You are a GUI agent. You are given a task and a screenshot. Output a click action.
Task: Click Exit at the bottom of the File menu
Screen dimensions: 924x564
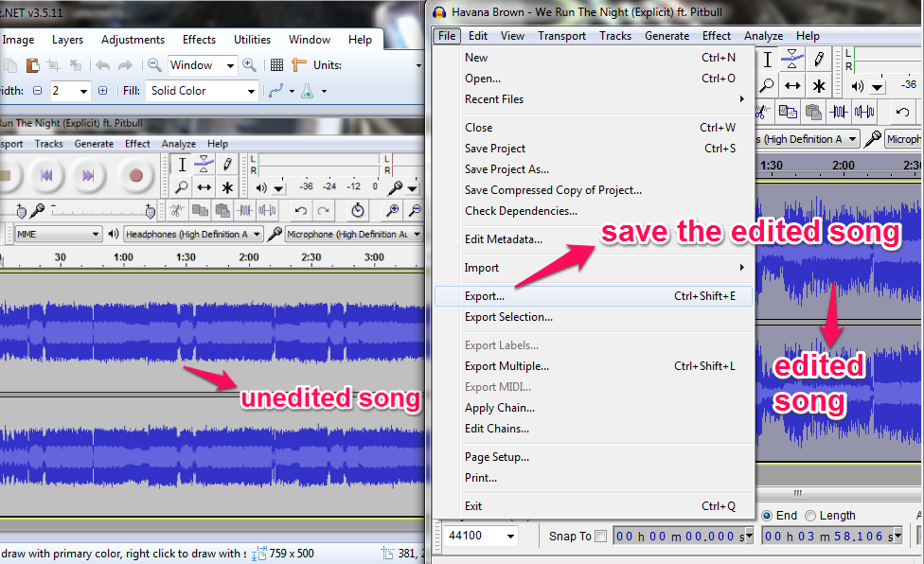[594, 506]
